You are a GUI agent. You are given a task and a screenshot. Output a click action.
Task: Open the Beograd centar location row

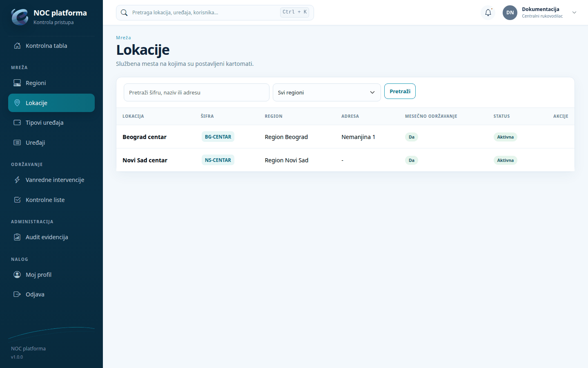[345, 137]
